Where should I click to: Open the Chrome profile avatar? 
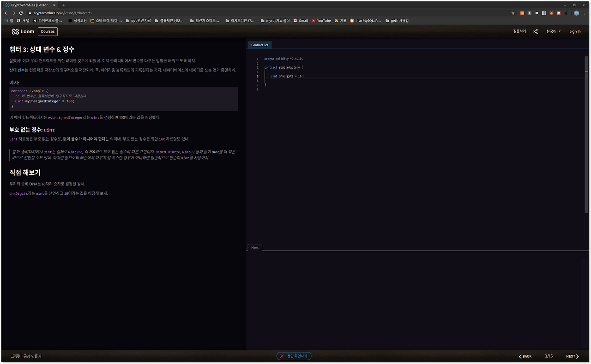tap(577, 13)
